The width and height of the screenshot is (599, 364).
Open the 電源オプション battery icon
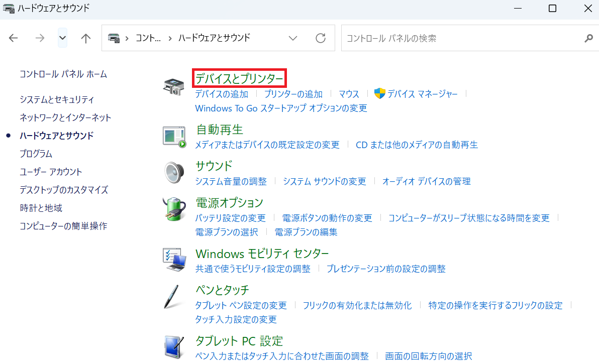174,209
